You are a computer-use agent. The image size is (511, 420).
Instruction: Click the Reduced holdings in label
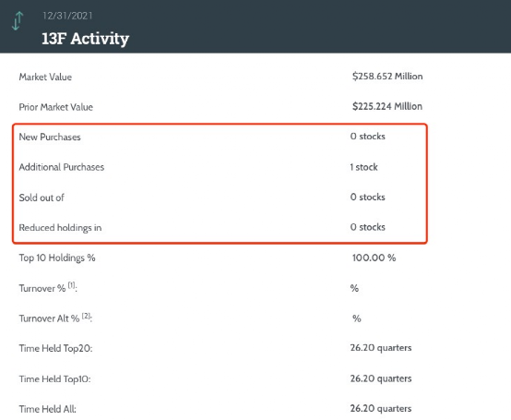60,228
